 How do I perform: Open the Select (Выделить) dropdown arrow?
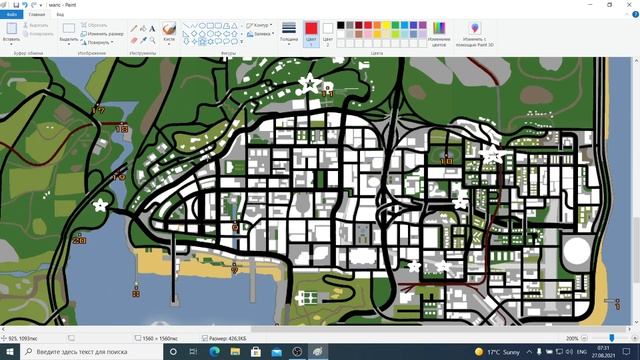(69, 44)
